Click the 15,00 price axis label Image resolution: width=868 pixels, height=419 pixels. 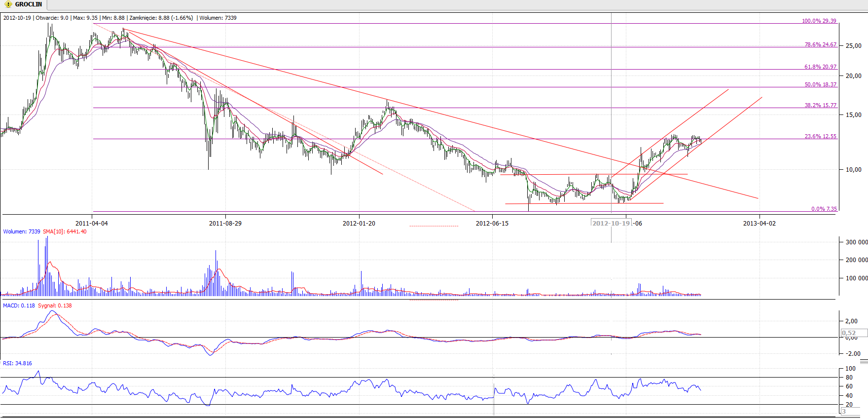854,115
